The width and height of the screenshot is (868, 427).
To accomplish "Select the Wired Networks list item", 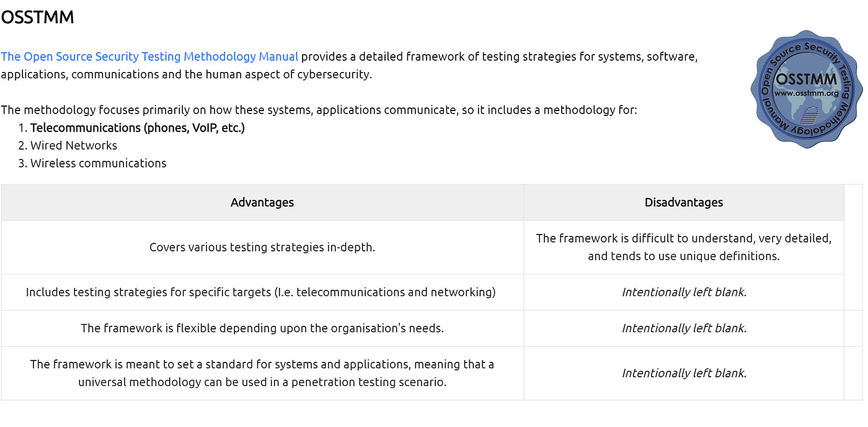I will coord(74,146).
